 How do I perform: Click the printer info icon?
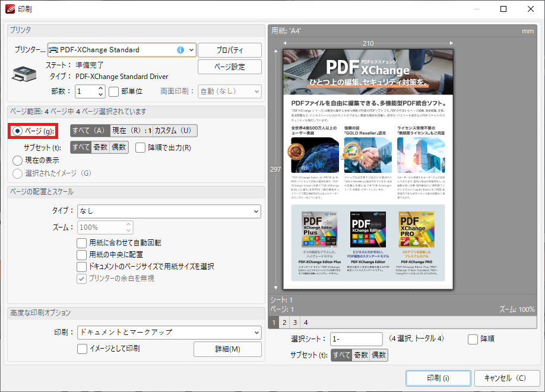coord(180,50)
